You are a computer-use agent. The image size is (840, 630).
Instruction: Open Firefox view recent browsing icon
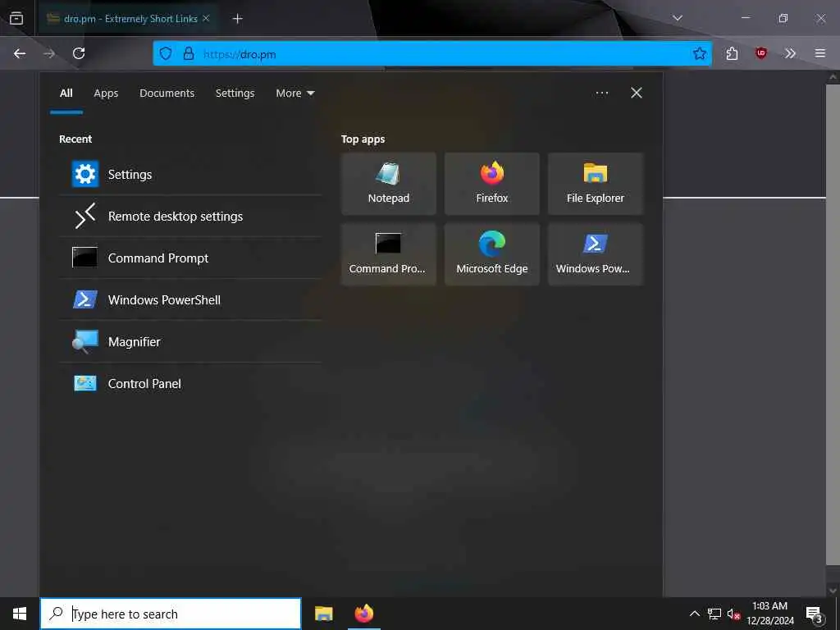(16, 19)
